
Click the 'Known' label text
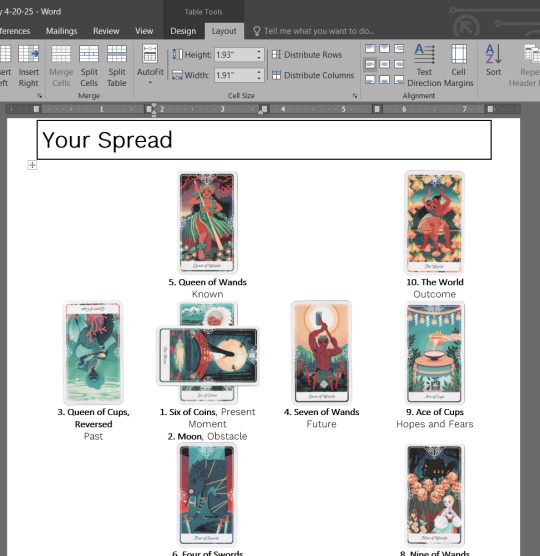tap(207, 294)
